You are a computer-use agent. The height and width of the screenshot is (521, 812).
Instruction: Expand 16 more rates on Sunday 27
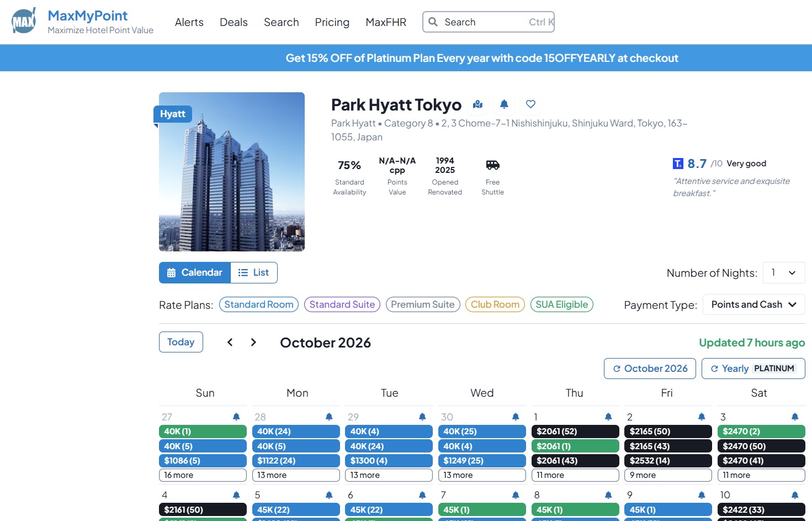click(x=203, y=475)
